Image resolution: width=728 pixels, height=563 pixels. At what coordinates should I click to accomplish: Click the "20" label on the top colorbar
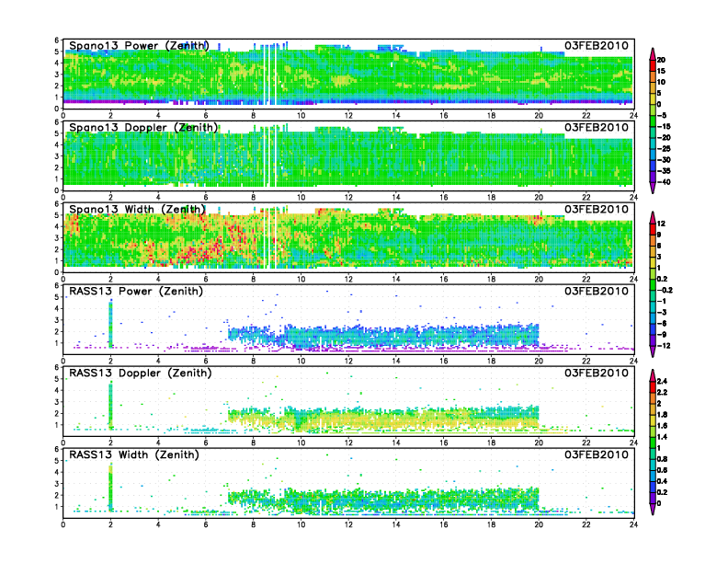coord(661,60)
